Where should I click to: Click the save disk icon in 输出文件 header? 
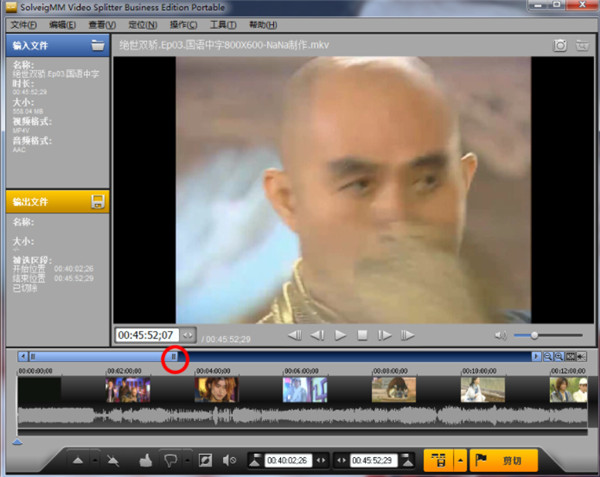point(98,201)
